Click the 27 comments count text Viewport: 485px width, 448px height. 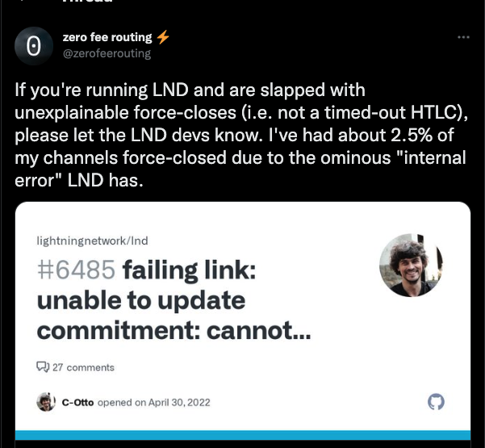click(x=83, y=367)
